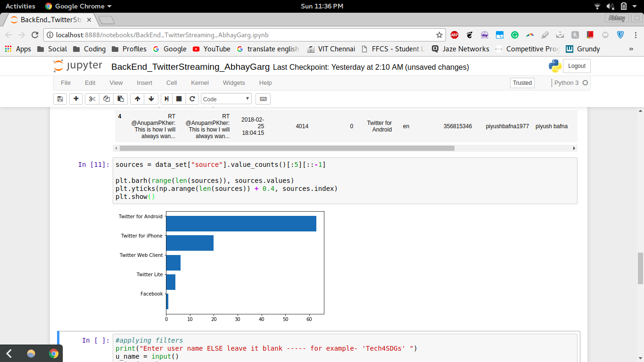This screenshot has height=362, width=644.
Task: Open system volume icon in top bar
Action: coord(611,6)
